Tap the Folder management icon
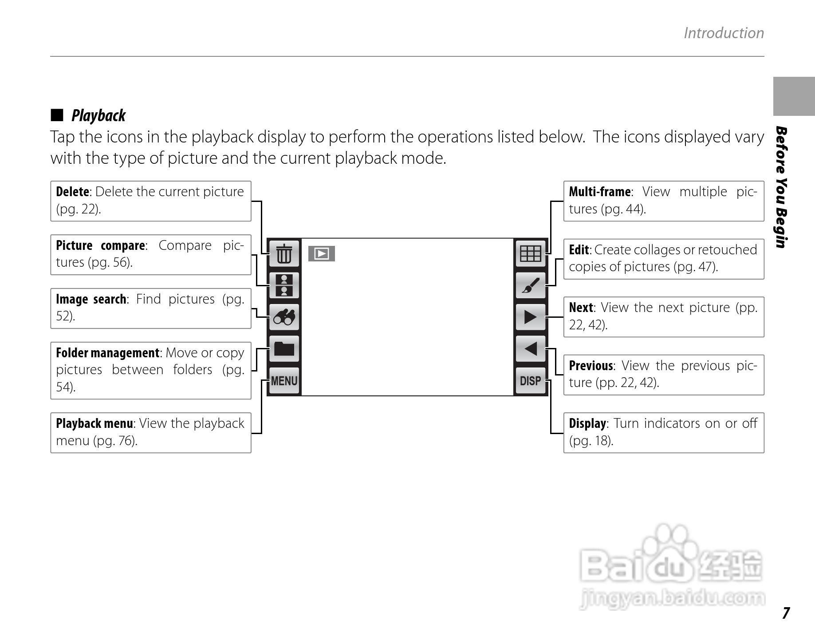Viewport: 815px width, 644px height. tap(284, 348)
